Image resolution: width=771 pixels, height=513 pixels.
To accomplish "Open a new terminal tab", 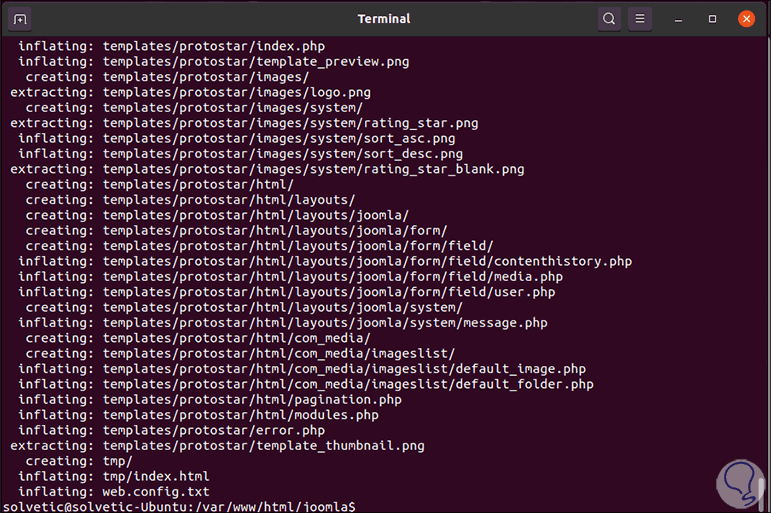I will coord(21,19).
